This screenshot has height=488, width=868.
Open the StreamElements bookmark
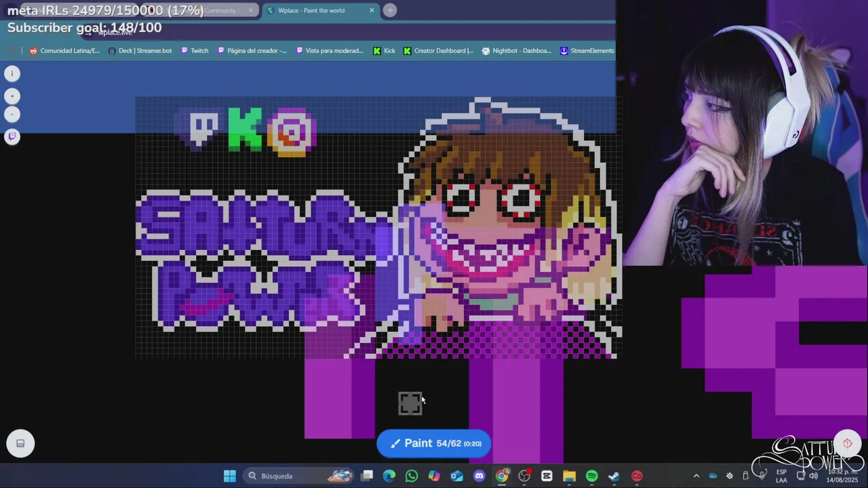[587, 50]
